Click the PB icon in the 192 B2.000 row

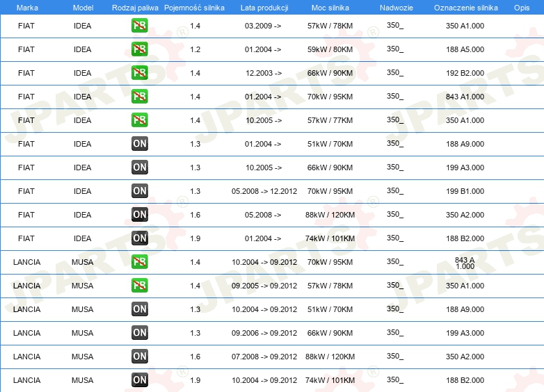139,73
